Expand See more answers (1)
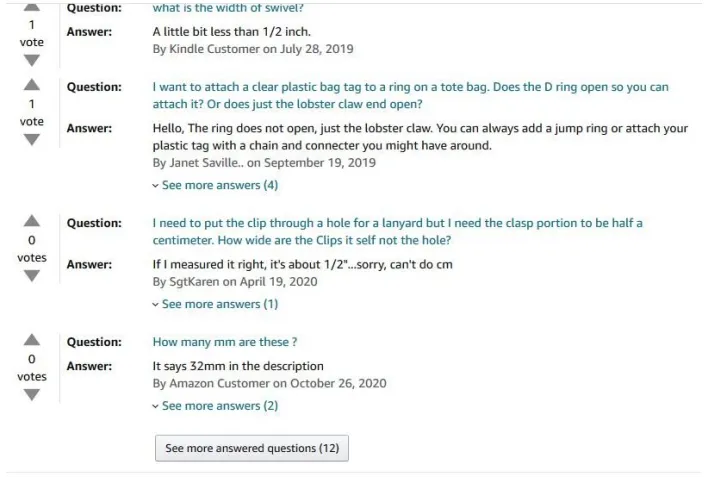The height and width of the screenshot is (477, 726). coord(215,304)
